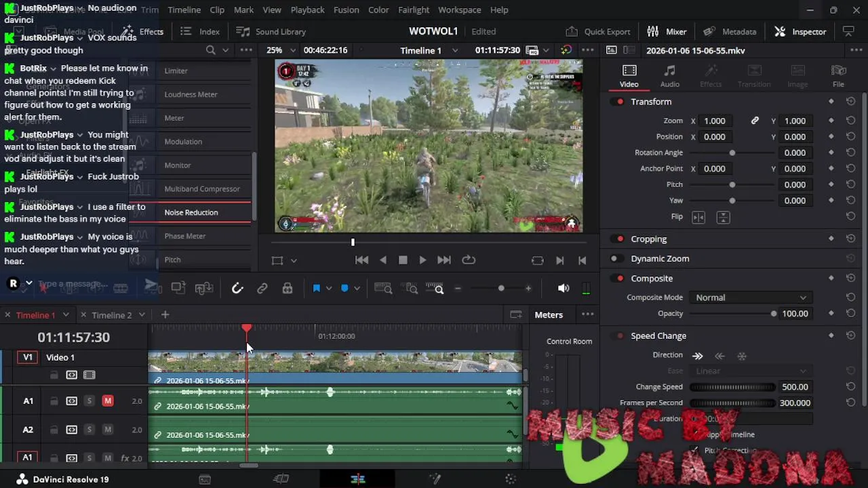Viewport: 868px width, 488px height.
Task: Add keyframe for Rotation Angle
Action: pos(831,152)
